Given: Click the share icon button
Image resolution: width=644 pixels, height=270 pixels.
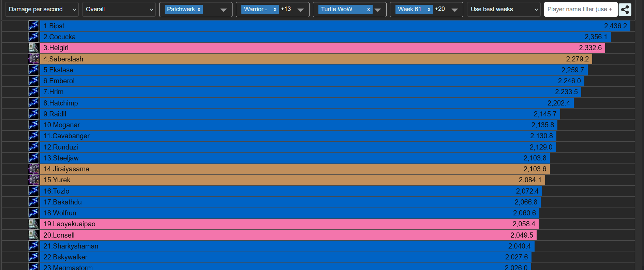Looking at the screenshot, I should click(x=625, y=10).
